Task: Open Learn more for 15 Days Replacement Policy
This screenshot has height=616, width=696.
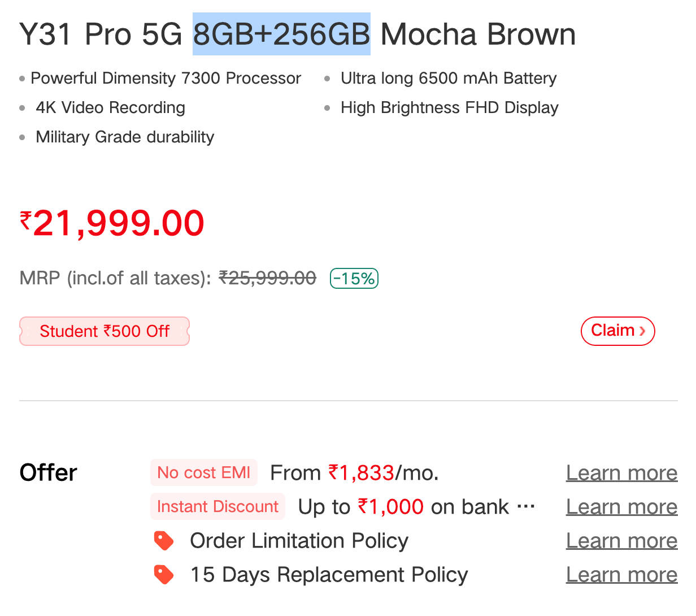Action: [x=621, y=575]
